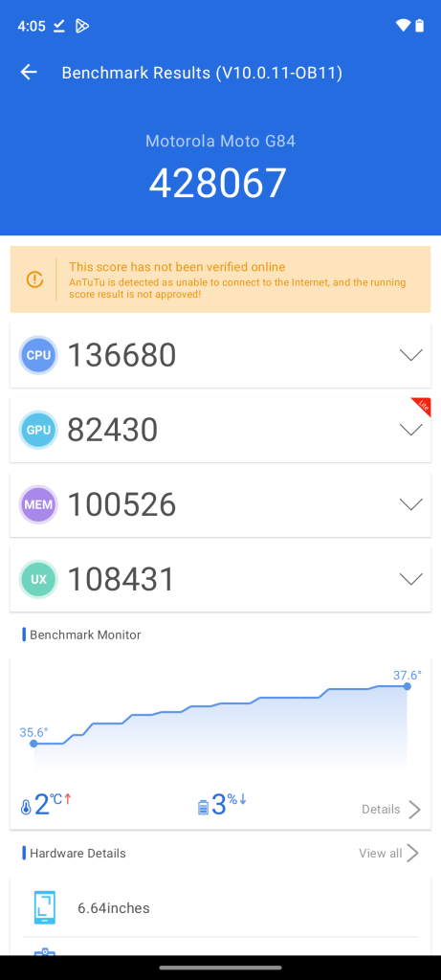Click the CPU score badge icon
Screen dimensions: 441x980
coord(38,355)
